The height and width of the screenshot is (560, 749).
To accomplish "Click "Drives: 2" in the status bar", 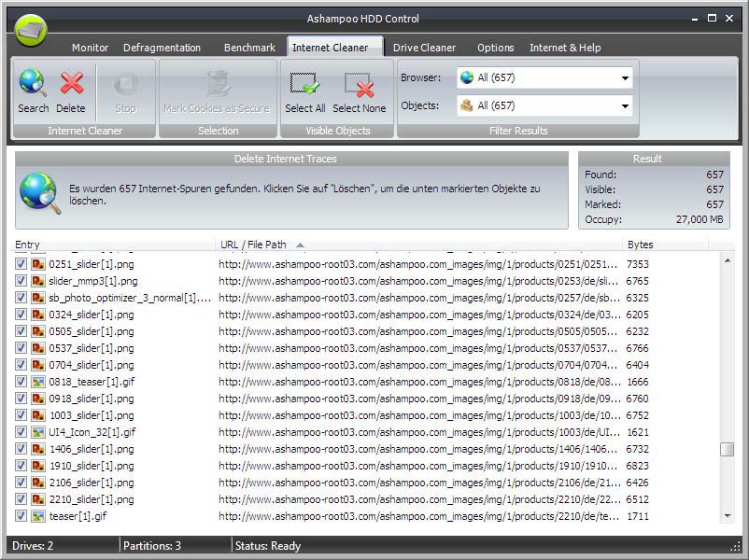I will pyautogui.click(x=33, y=546).
